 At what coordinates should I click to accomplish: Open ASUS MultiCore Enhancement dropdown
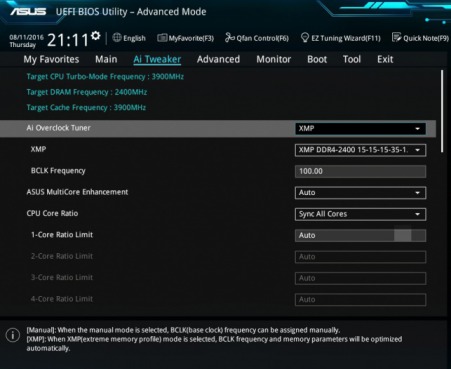[x=360, y=193]
